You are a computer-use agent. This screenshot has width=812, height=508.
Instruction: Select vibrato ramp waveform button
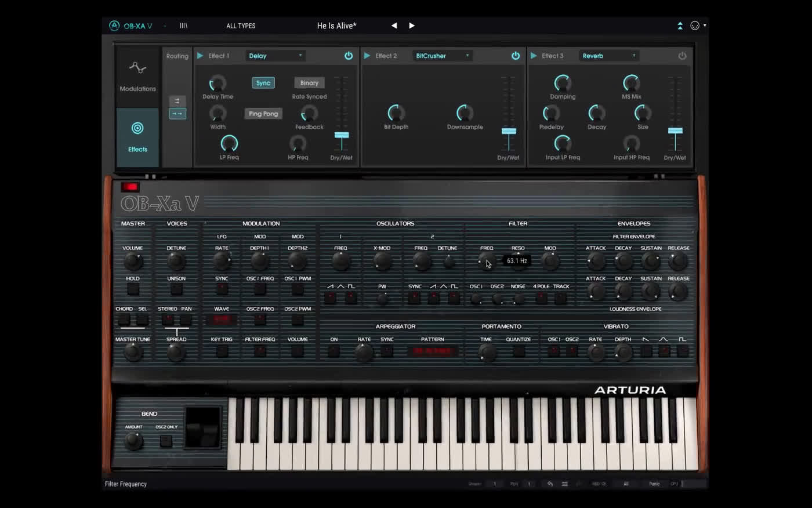[x=646, y=350]
